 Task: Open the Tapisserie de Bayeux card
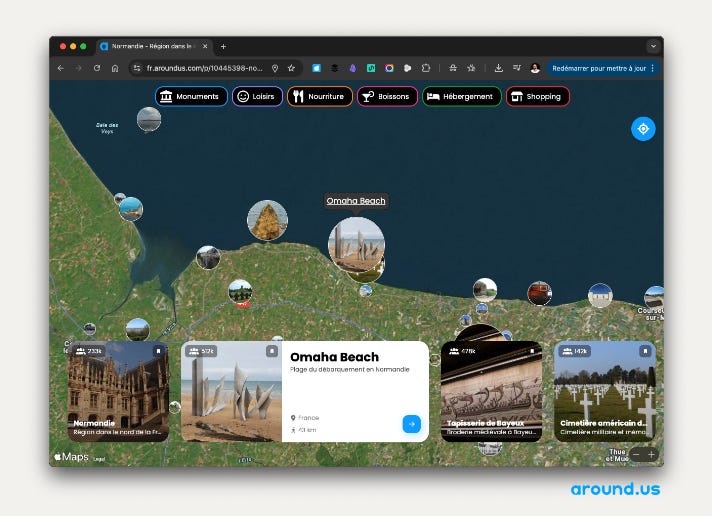491,392
